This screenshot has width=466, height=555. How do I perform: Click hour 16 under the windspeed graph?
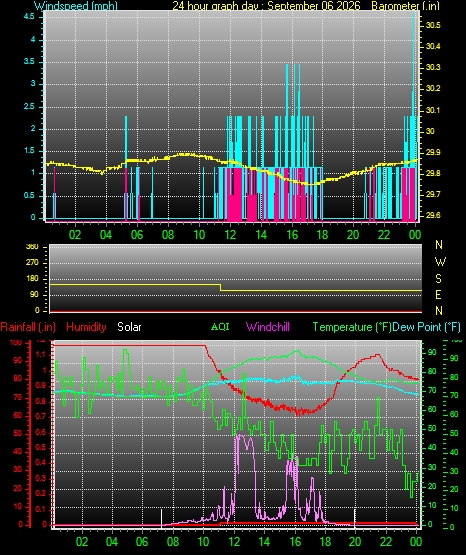coord(292,235)
